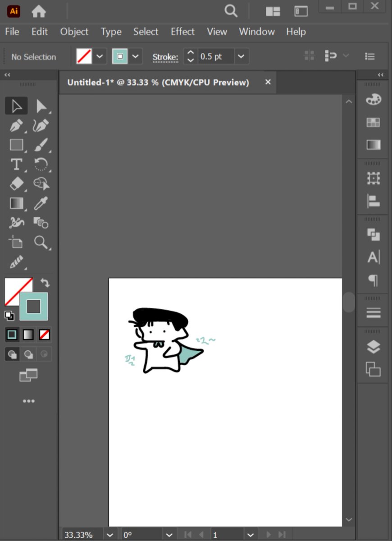Screen dimensions: 392x541
Task: Select the Width tool
Action: (17, 222)
